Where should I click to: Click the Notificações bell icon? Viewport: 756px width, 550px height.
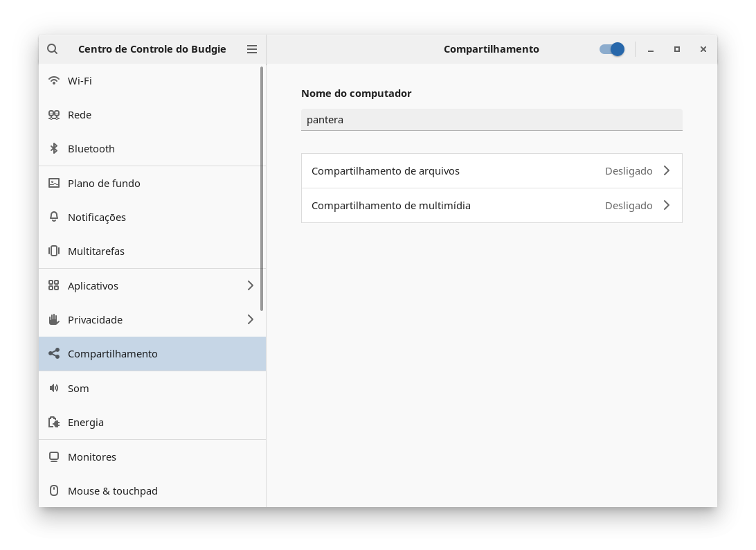click(x=54, y=217)
